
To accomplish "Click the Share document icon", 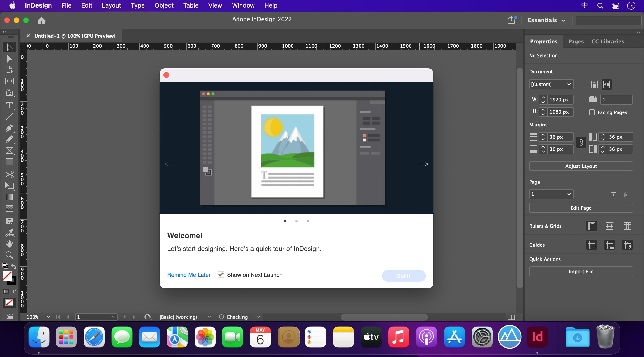I will [512, 20].
